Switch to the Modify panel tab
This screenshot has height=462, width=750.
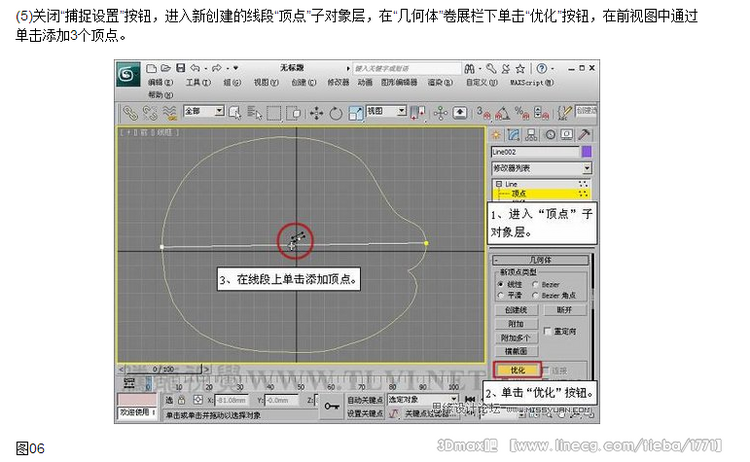tap(514, 135)
